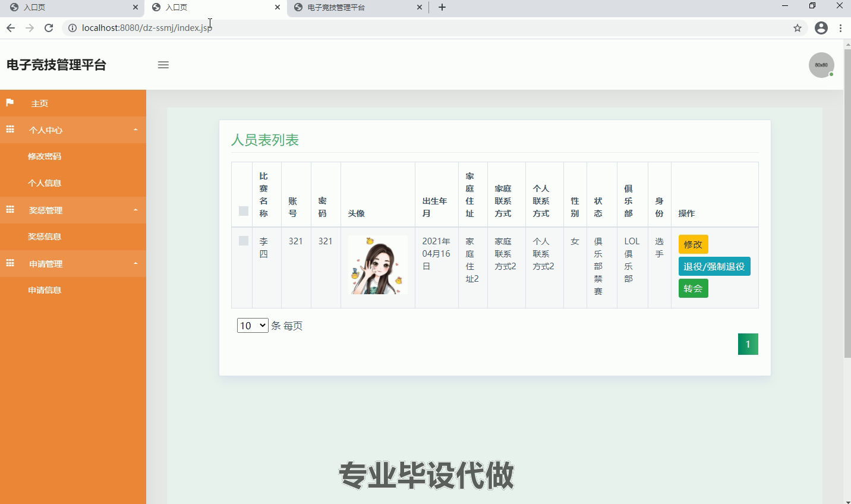This screenshot has width=851, height=504.
Task: Switch to 电子竞技管理平台 browser tab
Action: point(357,7)
